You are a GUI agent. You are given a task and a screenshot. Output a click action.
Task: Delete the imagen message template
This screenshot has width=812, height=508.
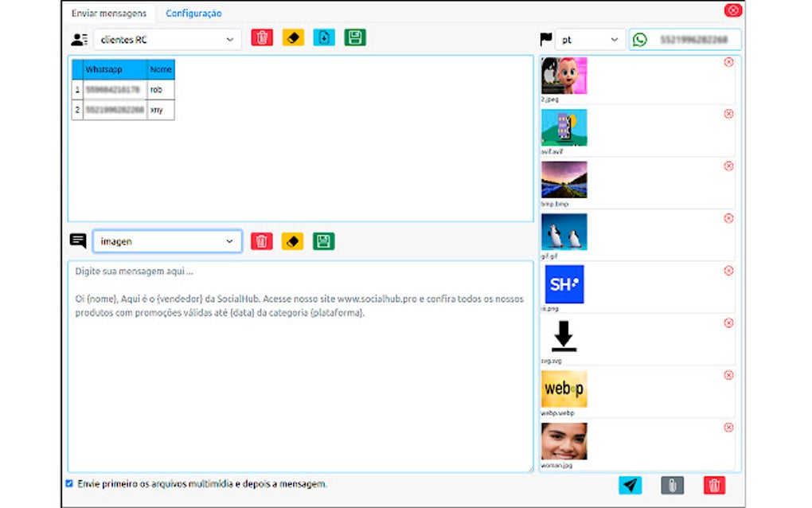[x=262, y=240]
